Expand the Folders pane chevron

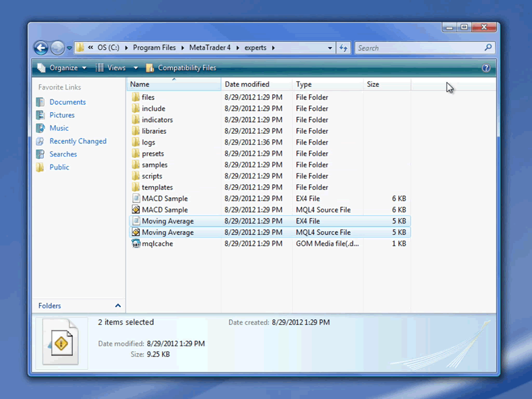coord(118,306)
